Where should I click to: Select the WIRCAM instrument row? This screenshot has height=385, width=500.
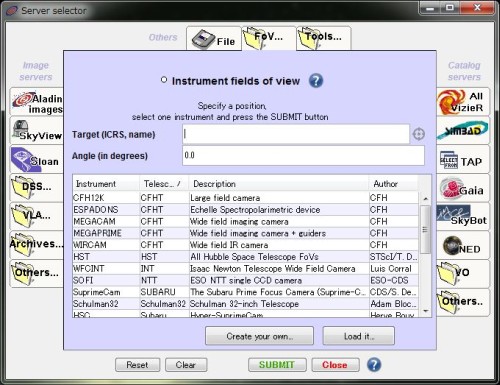245,245
